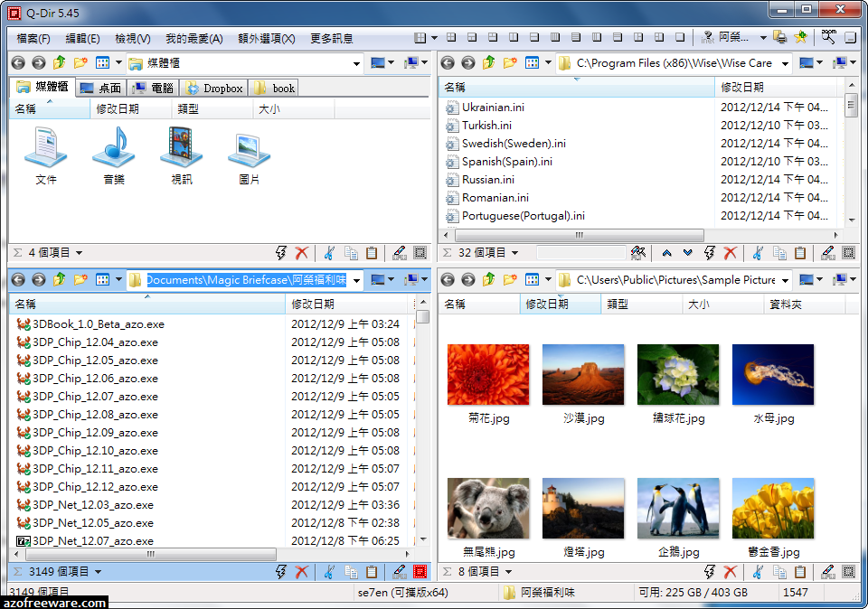
Task: Click the edit pencil icon in the bottom-right pane status bar
Action: pos(828,571)
